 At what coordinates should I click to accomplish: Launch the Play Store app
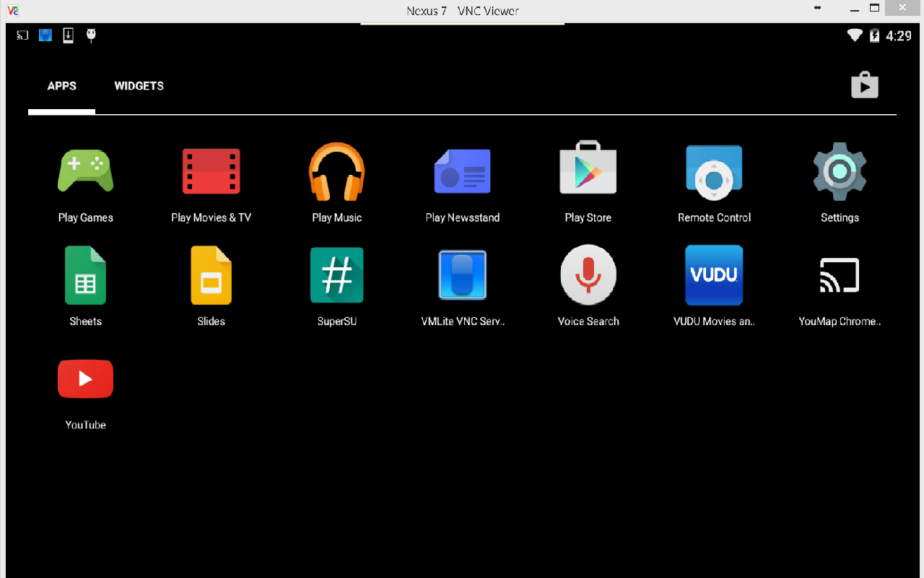pos(588,171)
